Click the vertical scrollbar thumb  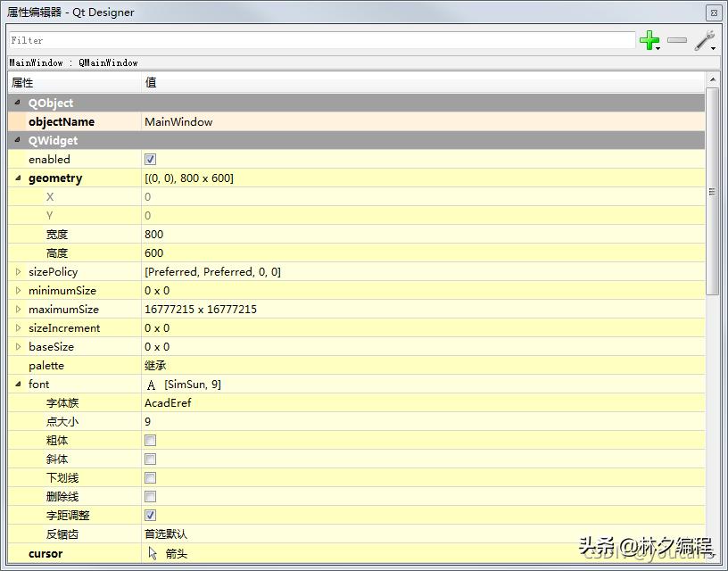pyautogui.click(x=712, y=192)
